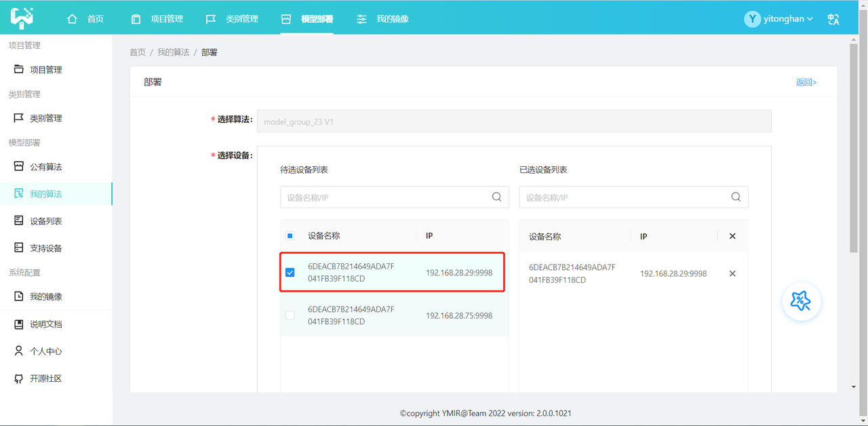Toggle select-all checkbox in candidate device header

click(290, 236)
